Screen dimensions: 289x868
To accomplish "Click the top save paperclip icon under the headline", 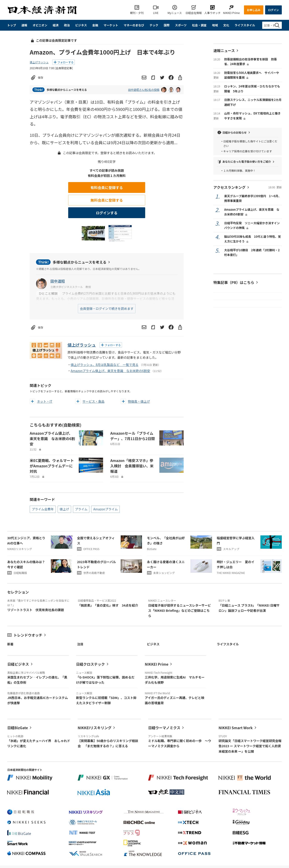I will [x=33, y=78].
